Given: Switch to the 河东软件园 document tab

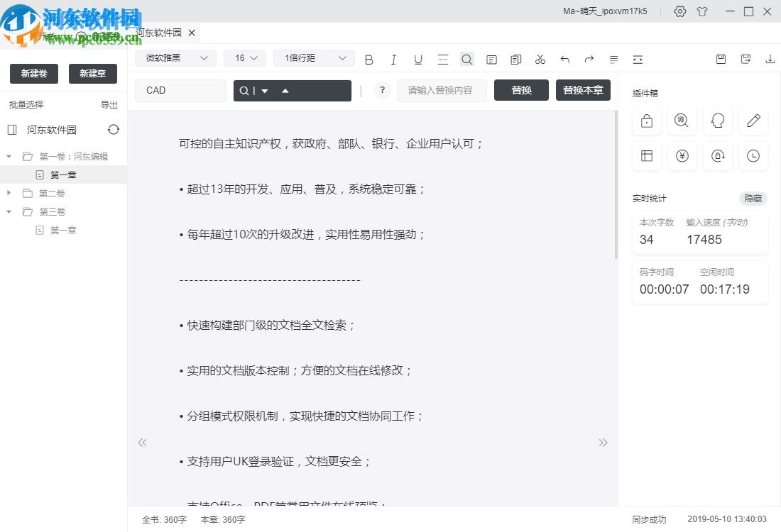Looking at the screenshot, I should point(158,33).
